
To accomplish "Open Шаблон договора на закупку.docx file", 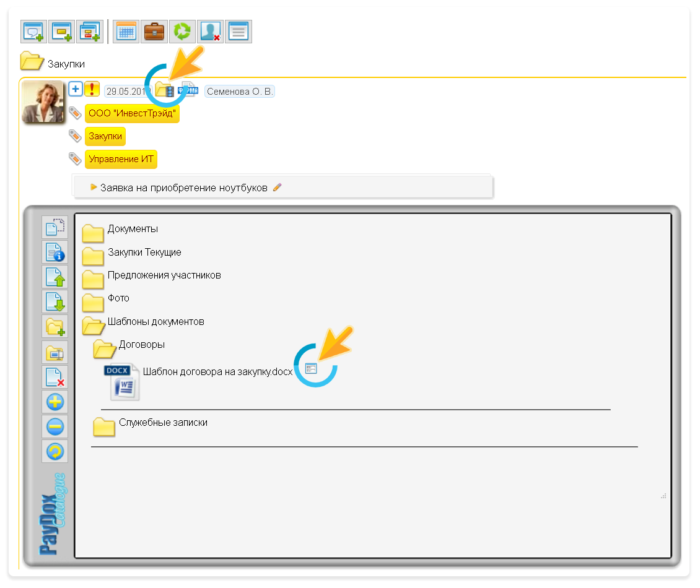I will (x=217, y=372).
